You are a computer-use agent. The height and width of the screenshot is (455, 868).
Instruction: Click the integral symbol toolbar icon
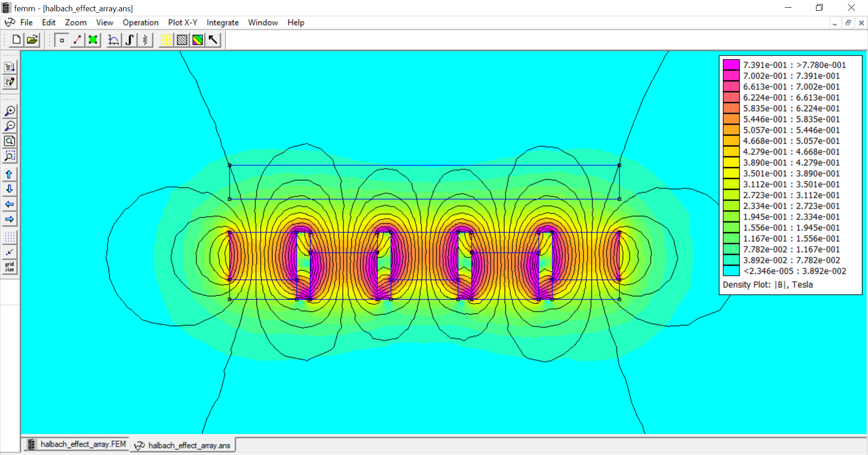pyautogui.click(x=129, y=40)
